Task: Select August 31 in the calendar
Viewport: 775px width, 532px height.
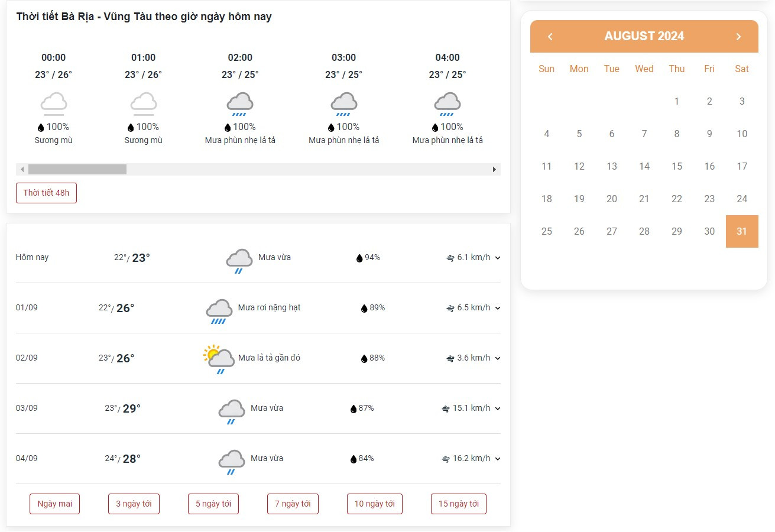Action: [x=742, y=231]
